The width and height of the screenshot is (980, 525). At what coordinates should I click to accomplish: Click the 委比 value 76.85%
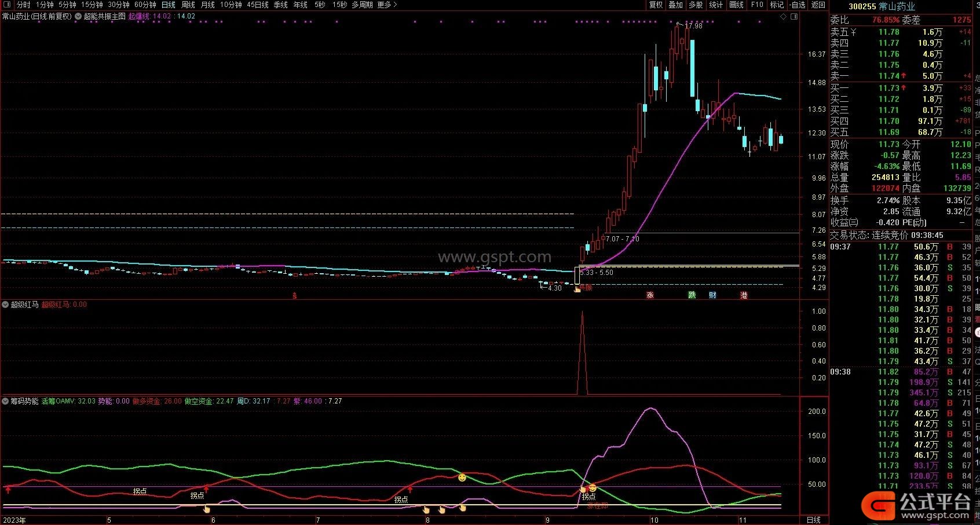[x=886, y=20]
